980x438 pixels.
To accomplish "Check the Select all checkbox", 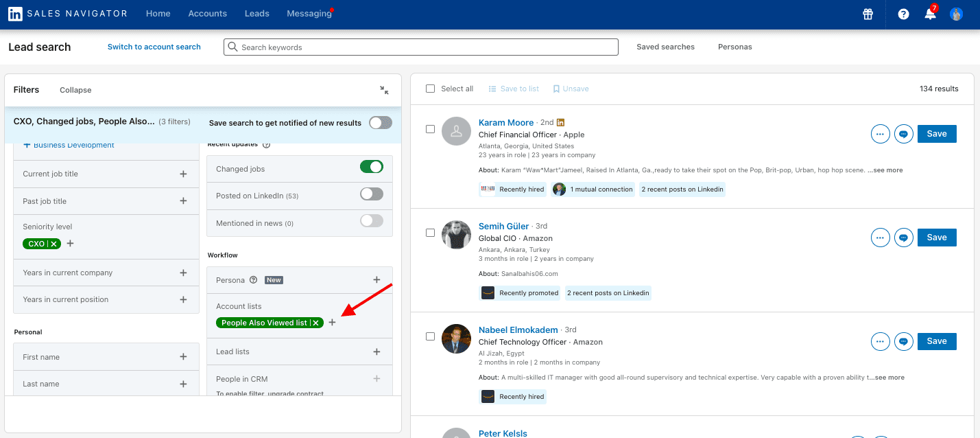I will pyautogui.click(x=430, y=89).
